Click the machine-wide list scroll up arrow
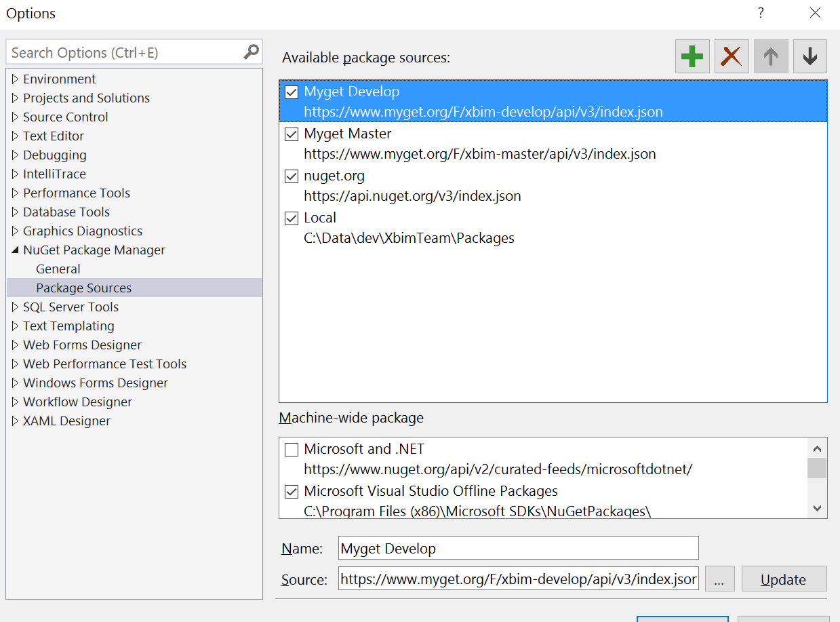840x622 pixels. tap(817, 448)
